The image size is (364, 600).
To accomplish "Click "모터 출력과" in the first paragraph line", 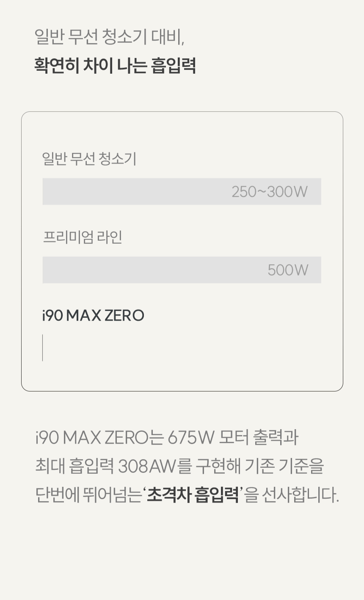I will pos(258,437).
